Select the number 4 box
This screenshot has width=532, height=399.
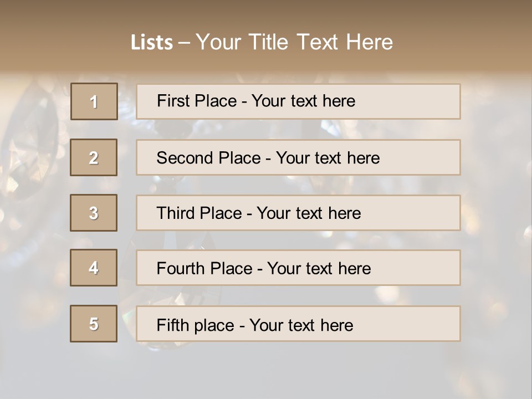(94, 268)
